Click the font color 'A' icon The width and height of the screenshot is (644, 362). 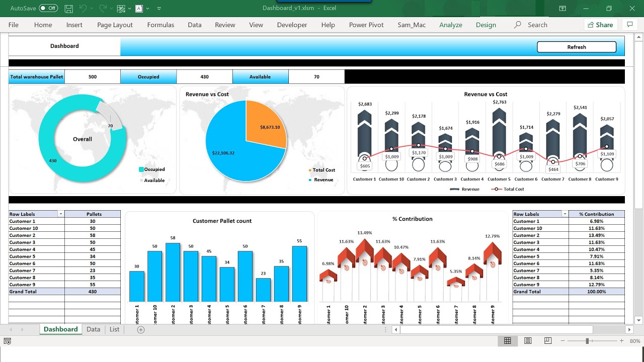click(x=139, y=9)
